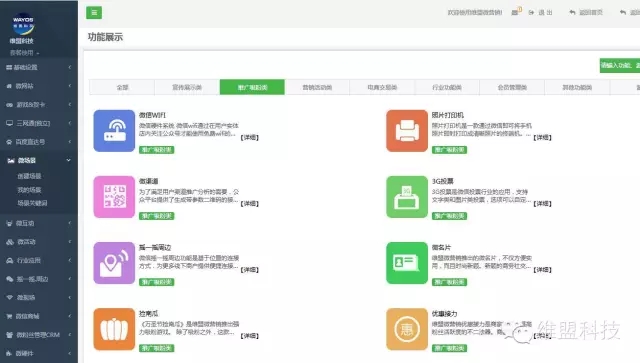The height and width of the screenshot is (363, 640).
Task: Open the 优惠接力 coupon icon
Action: (407, 329)
